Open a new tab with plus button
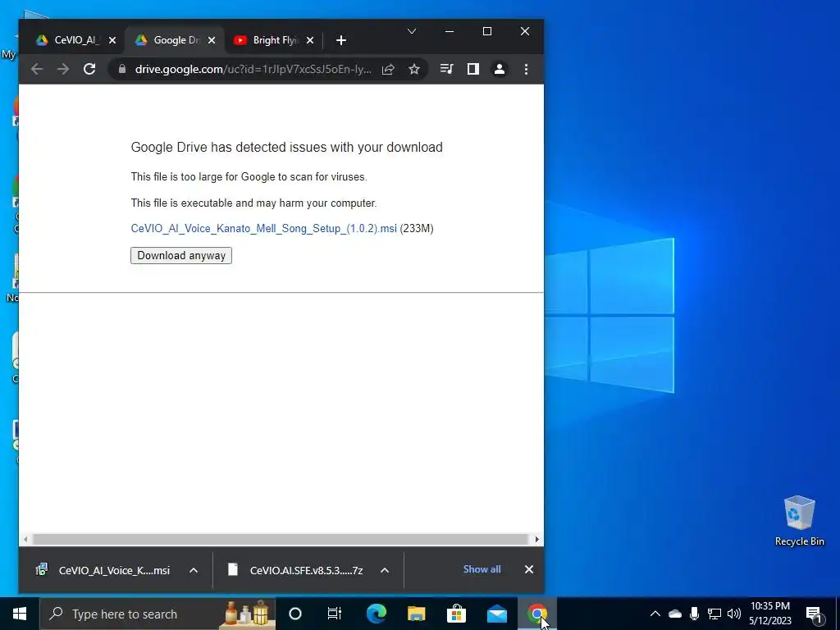The width and height of the screenshot is (840, 630). (341, 40)
